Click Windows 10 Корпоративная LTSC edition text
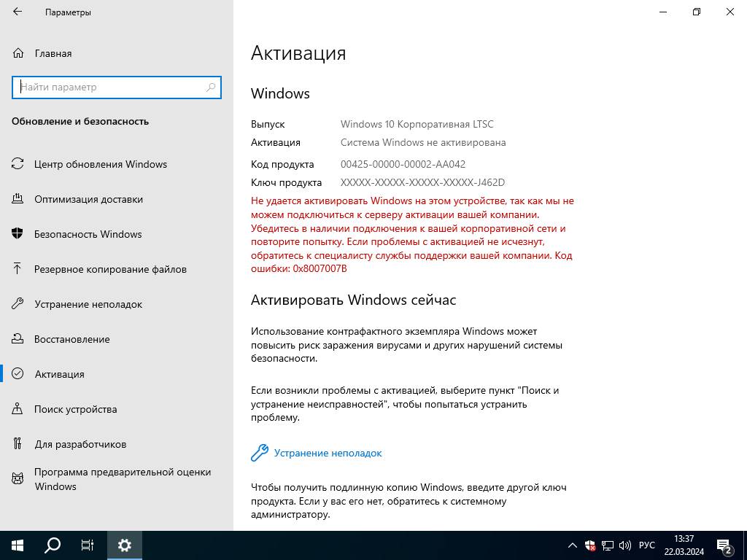The height and width of the screenshot is (560, 747). click(417, 124)
